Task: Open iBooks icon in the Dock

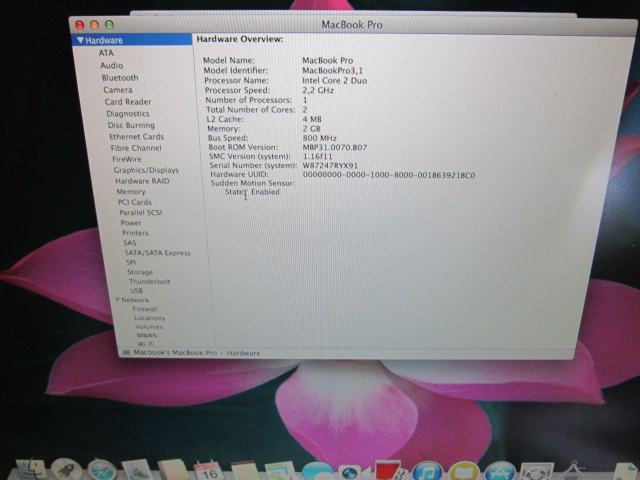Action: [464, 471]
